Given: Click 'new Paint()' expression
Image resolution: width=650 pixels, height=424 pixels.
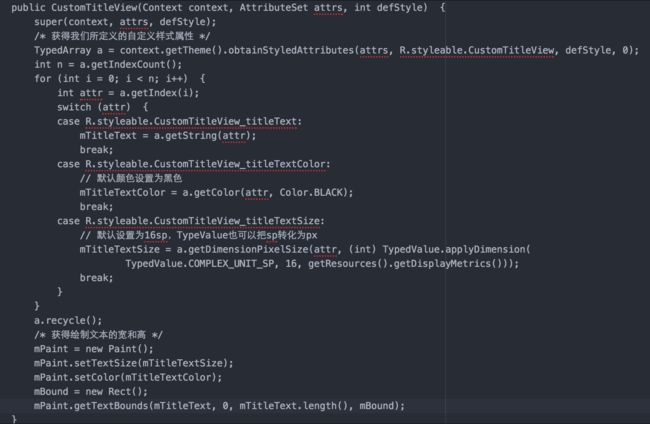Looking at the screenshot, I should pos(116,349).
